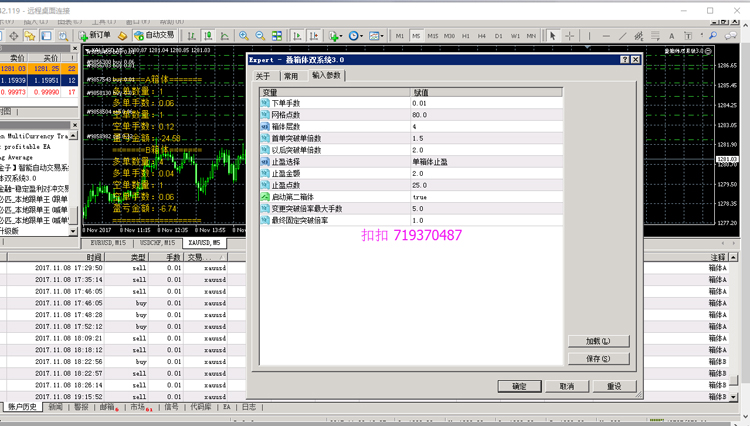
Task: Draw a vertical line tool
Action: [589, 36]
